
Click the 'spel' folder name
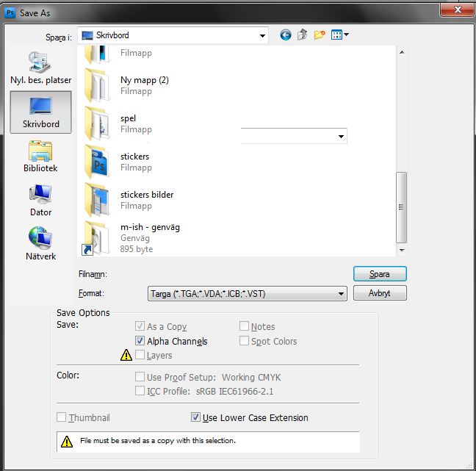coord(128,118)
